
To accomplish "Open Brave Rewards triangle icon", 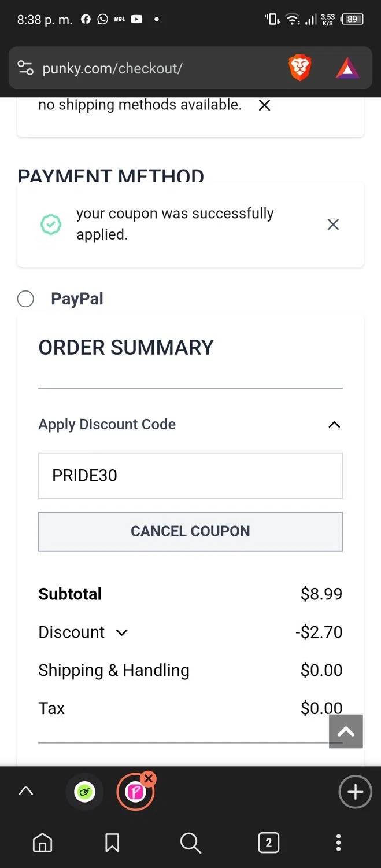I will point(346,68).
